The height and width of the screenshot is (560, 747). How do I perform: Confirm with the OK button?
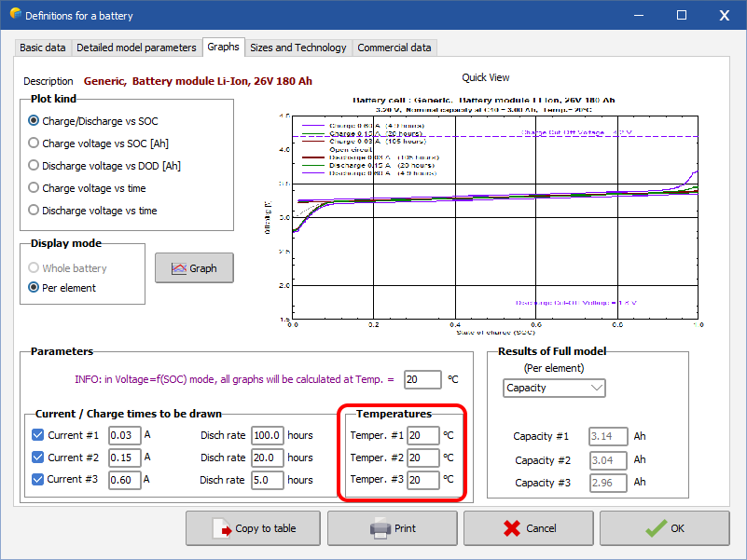665,528
